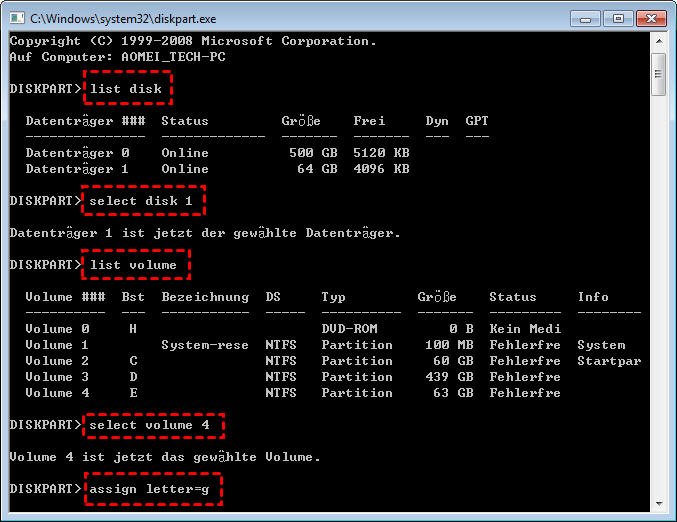
Task: Click the scrollbar down arrow
Action: click(x=659, y=503)
